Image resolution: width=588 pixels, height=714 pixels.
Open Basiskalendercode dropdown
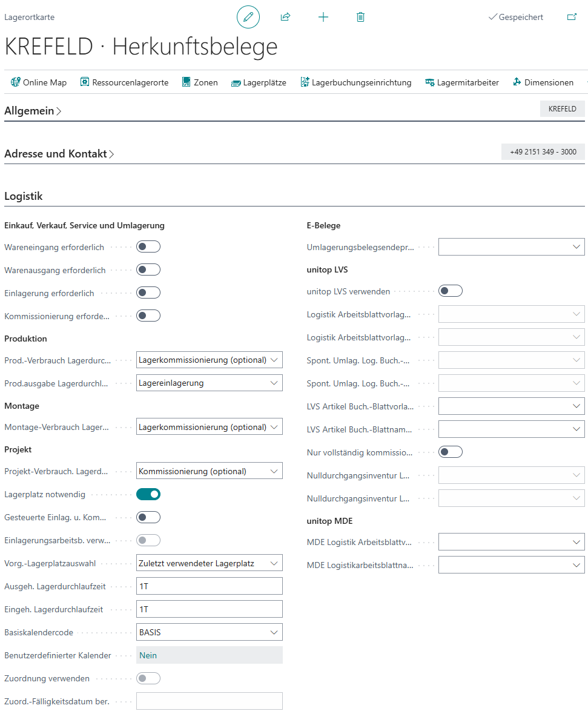coord(209,632)
